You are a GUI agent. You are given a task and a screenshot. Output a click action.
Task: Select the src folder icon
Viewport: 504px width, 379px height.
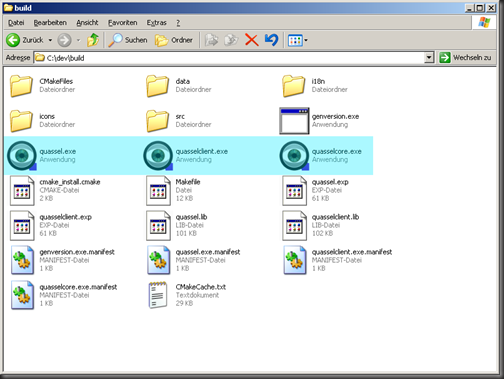click(157, 121)
